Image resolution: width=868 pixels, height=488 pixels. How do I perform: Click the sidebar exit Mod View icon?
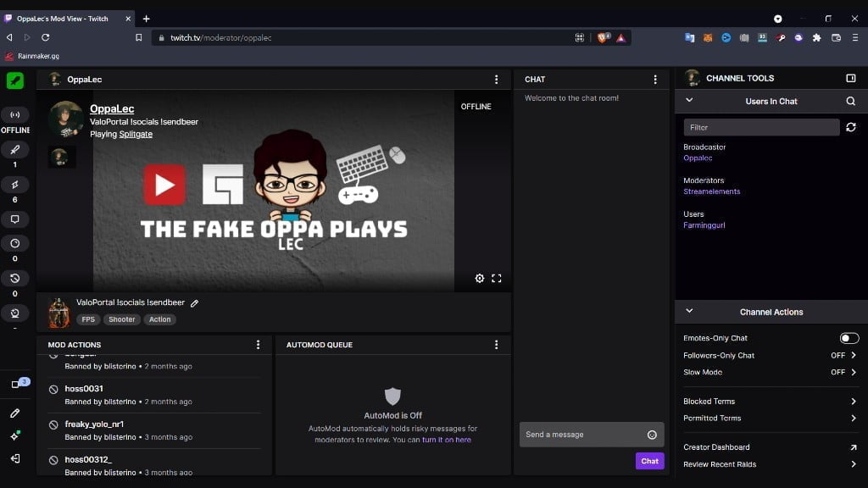coord(15,458)
